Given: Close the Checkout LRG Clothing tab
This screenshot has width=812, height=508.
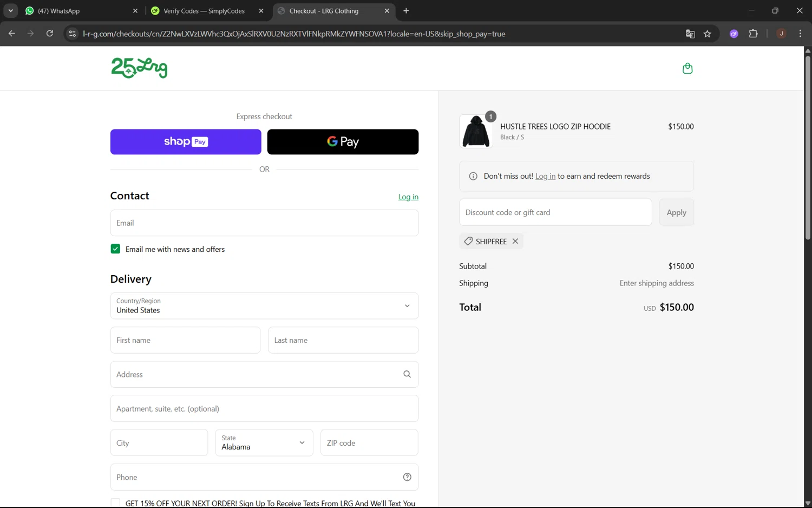Looking at the screenshot, I should (x=387, y=11).
